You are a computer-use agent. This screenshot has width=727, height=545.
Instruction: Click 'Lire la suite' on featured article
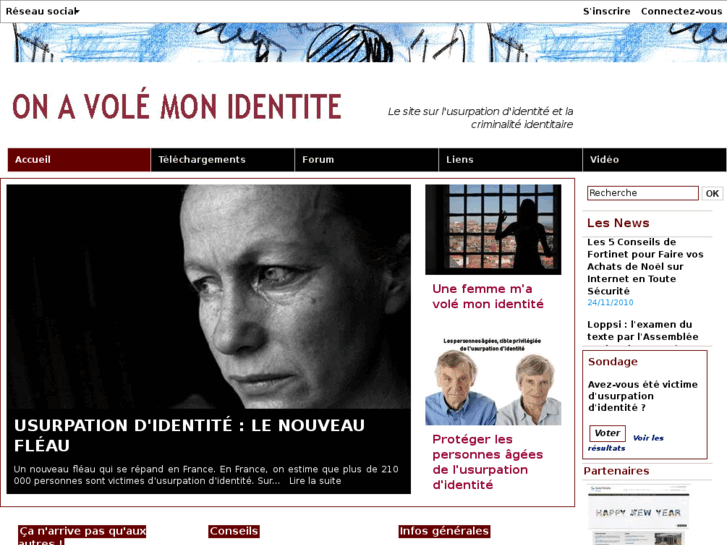pos(315,481)
